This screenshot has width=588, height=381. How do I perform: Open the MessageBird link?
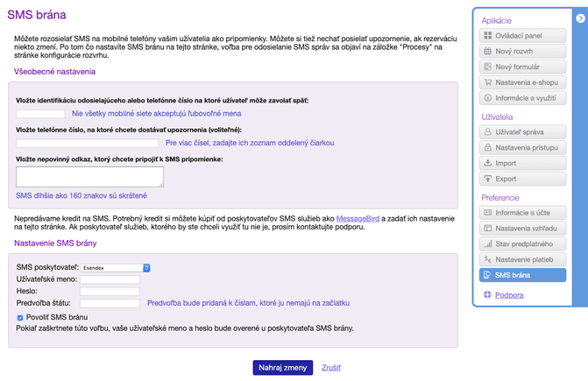(x=358, y=219)
